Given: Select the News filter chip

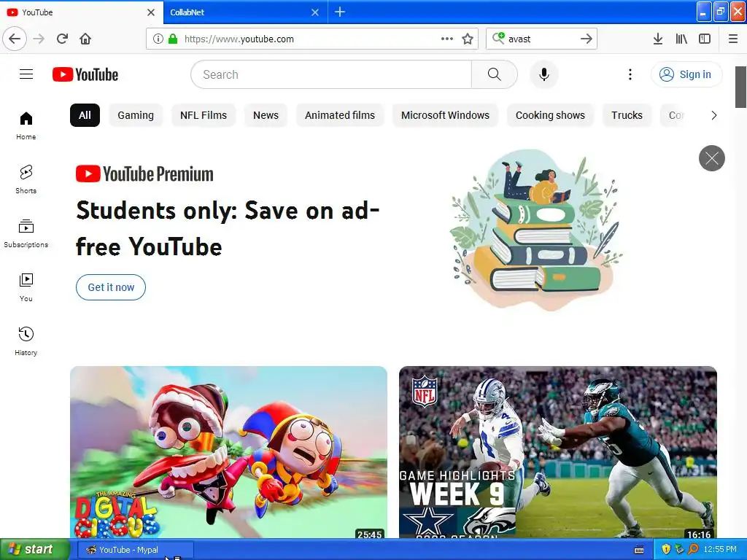Looking at the screenshot, I should tap(266, 115).
